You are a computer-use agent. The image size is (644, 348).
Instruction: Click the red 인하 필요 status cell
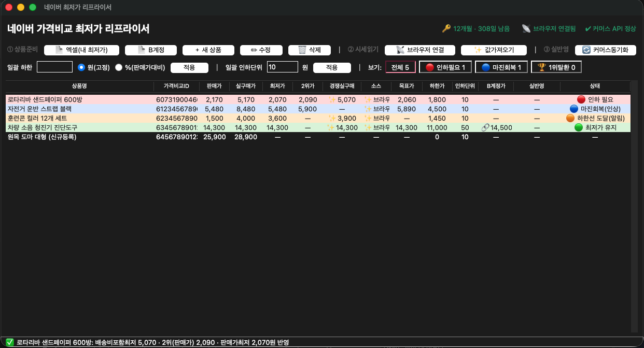click(595, 99)
